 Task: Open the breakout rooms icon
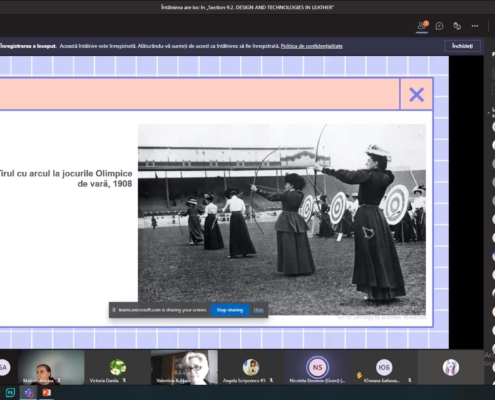pyautogui.click(x=457, y=26)
